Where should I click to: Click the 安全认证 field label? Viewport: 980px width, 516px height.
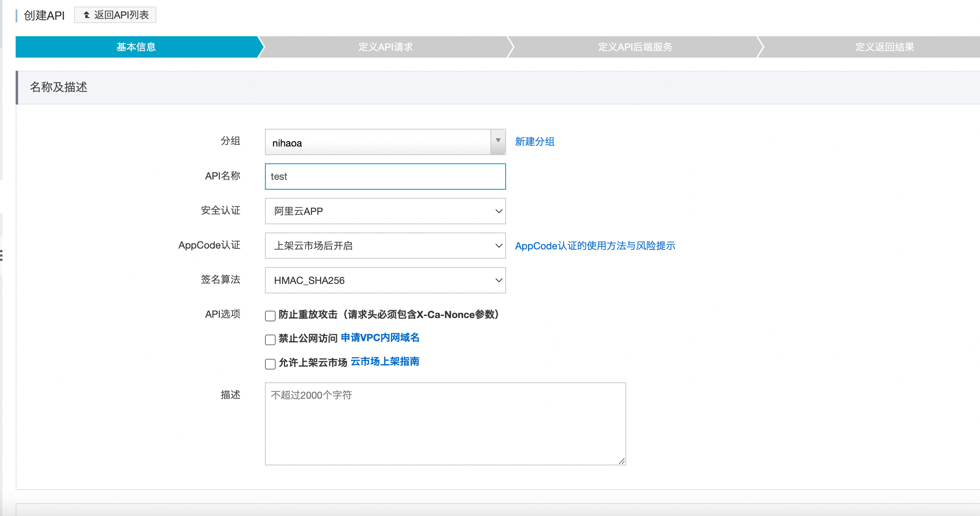pos(221,211)
